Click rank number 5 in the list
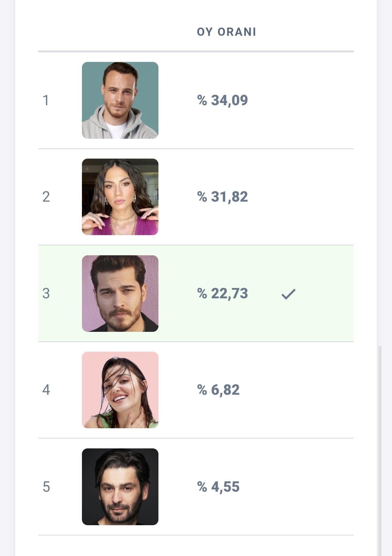The image size is (392, 556). [x=46, y=487]
